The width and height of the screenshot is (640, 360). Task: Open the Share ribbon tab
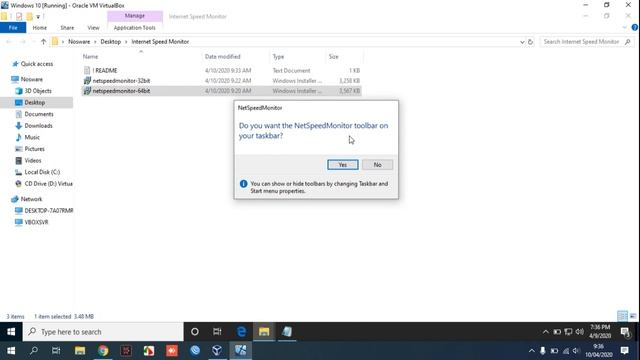point(67,28)
